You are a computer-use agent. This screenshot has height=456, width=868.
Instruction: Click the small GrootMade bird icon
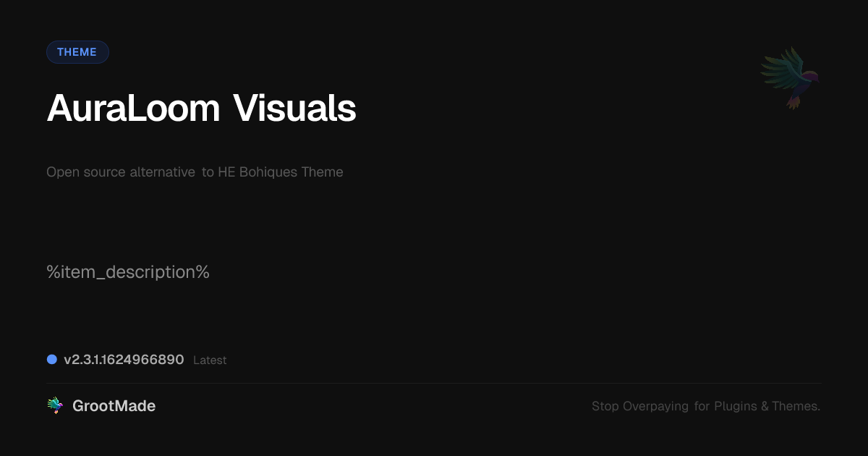(55, 406)
